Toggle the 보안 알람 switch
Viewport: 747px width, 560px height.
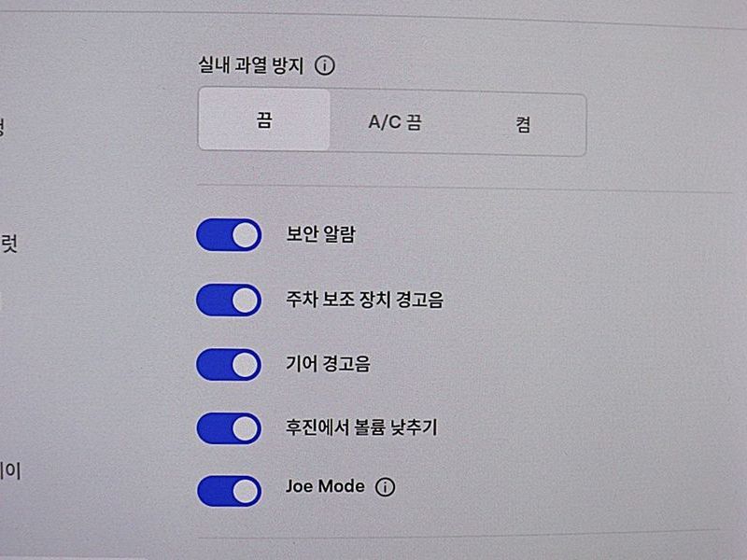(x=229, y=235)
